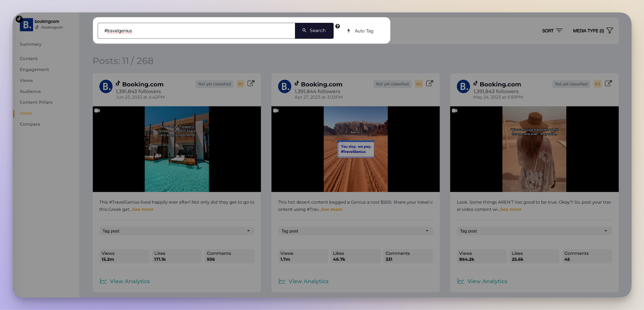Open the woman in hat video thumbnail
The image size is (644, 310).
534,149
